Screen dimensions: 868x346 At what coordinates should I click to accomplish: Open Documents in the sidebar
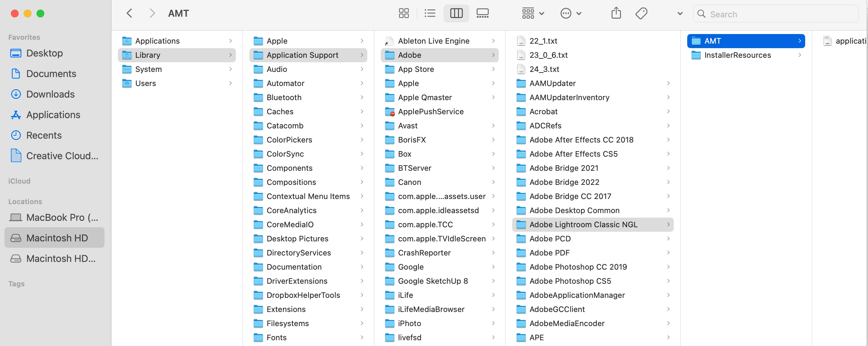point(54,74)
